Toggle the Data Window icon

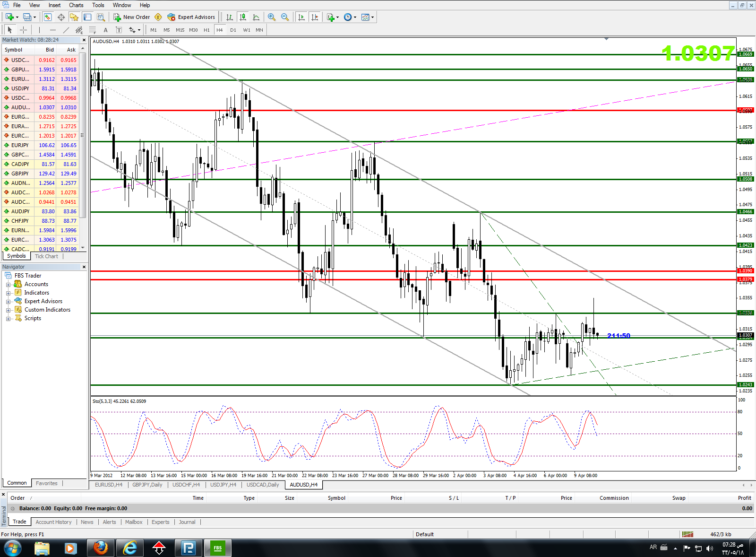pos(61,17)
